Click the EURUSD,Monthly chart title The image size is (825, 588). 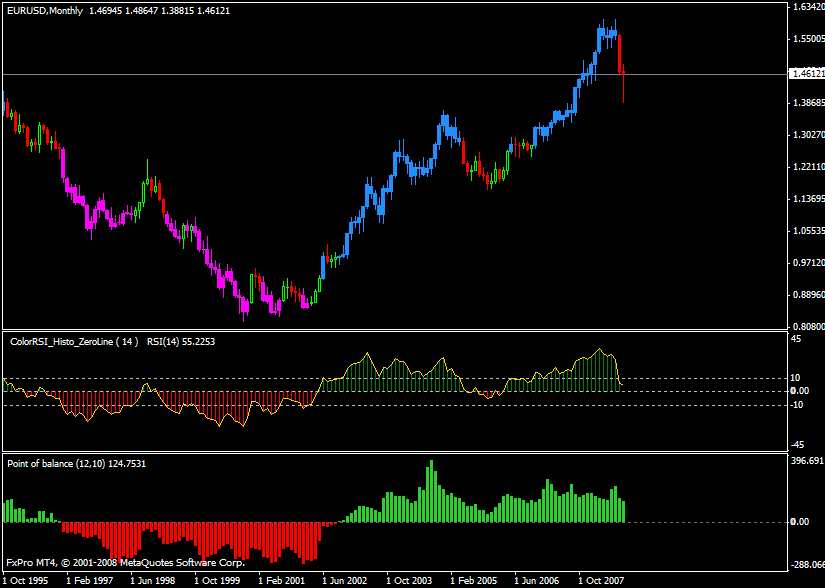(44, 9)
